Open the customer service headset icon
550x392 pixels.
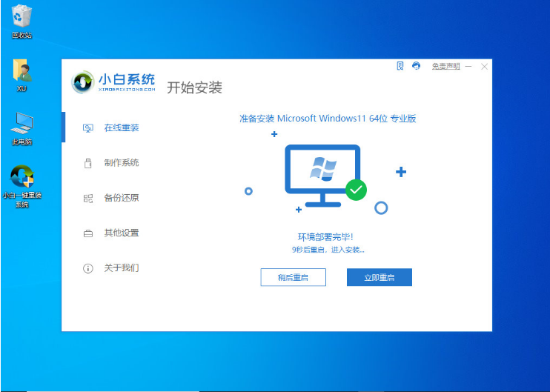(x=417, y=66)
